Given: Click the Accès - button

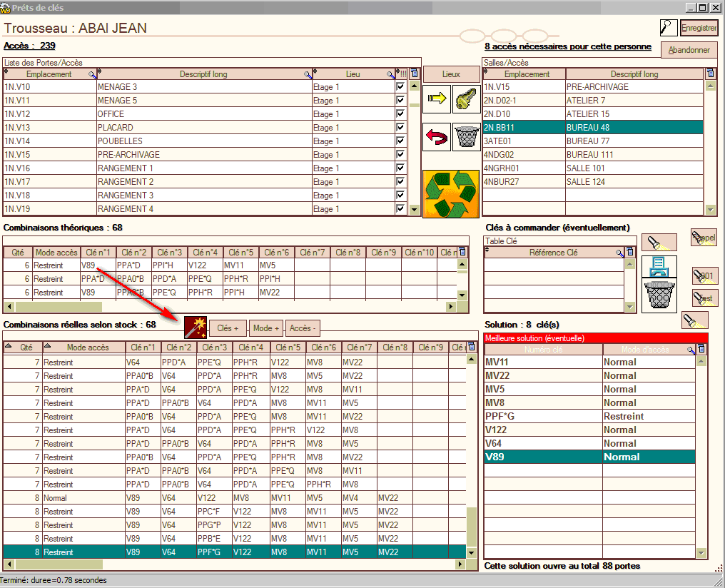Looking at the screenshot, I should [x=303, y=328].
